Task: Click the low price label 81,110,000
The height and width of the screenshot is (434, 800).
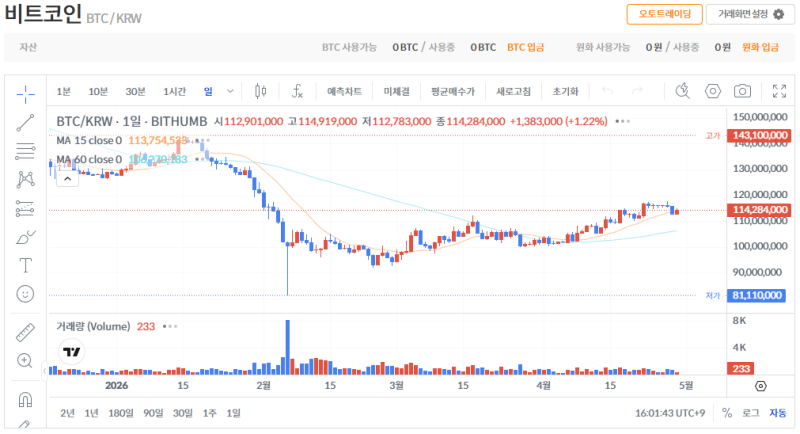Action: 757,295
